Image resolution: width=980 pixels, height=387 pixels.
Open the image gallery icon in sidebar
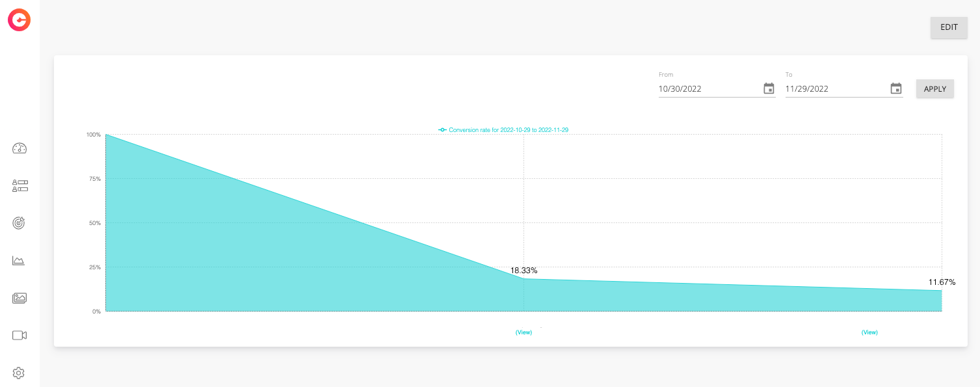[20, 298]
